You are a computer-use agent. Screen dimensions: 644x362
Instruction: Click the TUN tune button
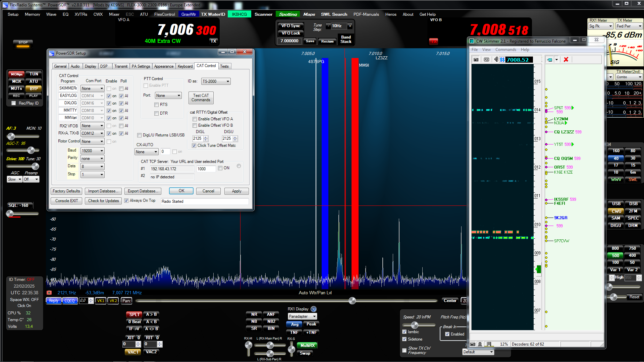34,74
